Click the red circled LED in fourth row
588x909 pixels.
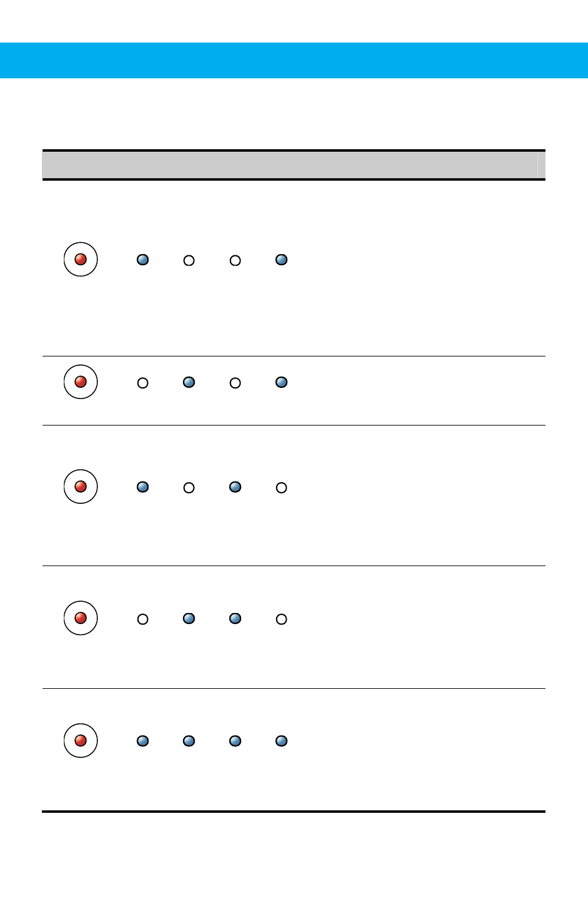click(x=81, y=618)
